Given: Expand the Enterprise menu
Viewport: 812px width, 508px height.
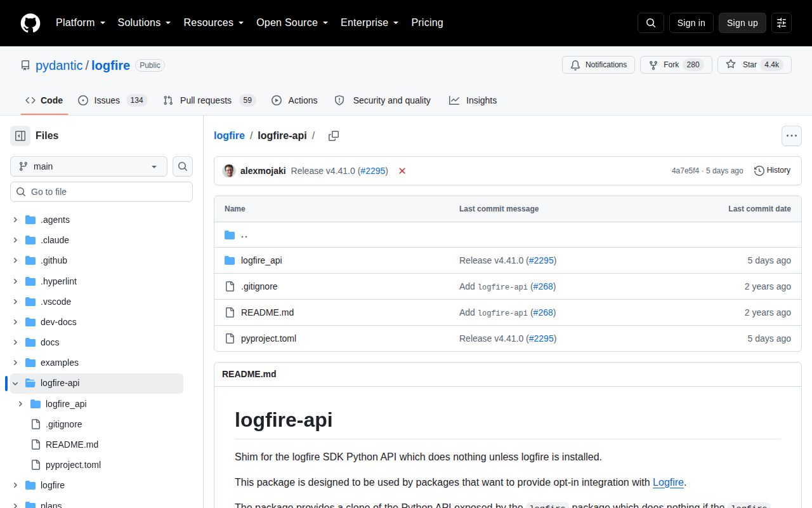Looking at the screenshot, I should coord(369,23).
